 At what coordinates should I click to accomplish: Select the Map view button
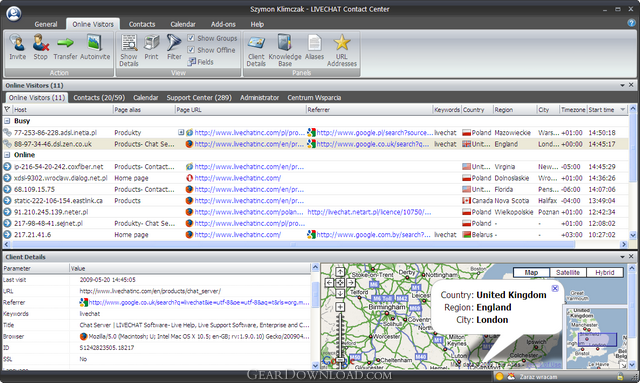coord(531,272)
